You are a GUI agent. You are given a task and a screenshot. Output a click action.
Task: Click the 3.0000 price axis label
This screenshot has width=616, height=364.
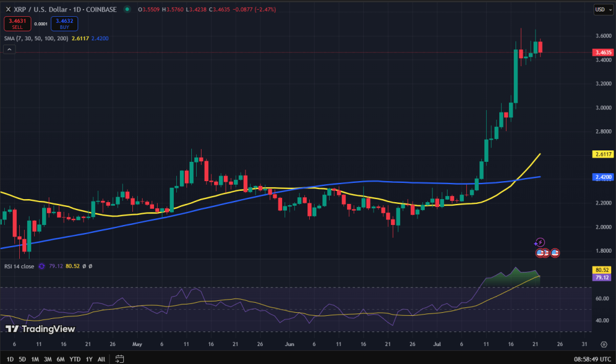[x=603, y=108]
